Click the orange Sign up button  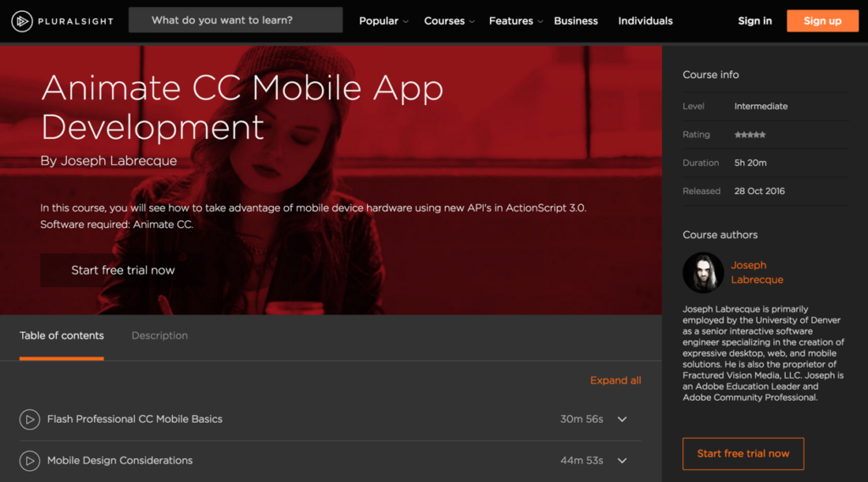pyautogui.click(x=822, y=21)
